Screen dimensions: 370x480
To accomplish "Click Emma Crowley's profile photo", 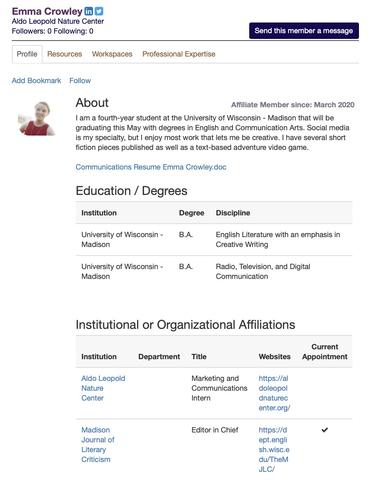I will [x=37, y=119].
